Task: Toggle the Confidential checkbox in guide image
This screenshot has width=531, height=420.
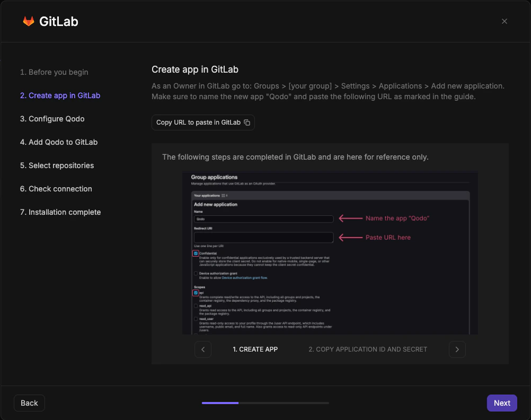Action: [x=196, y=253]
